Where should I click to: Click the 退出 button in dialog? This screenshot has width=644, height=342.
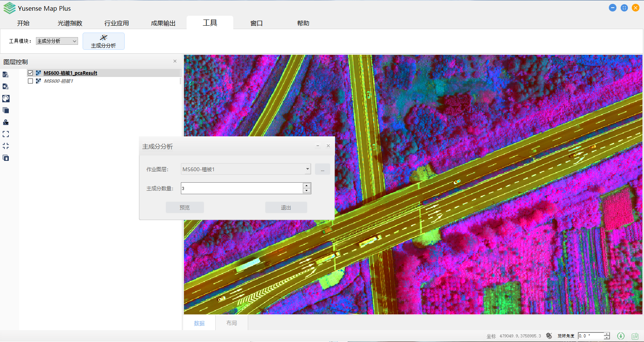pyautogui.click(x=286, y=208)
